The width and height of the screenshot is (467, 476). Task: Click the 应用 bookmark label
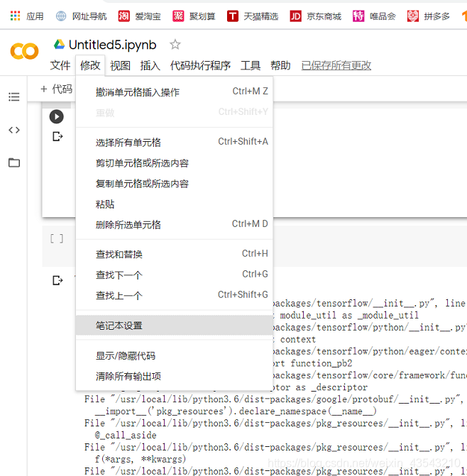click(x=35, y=16)
